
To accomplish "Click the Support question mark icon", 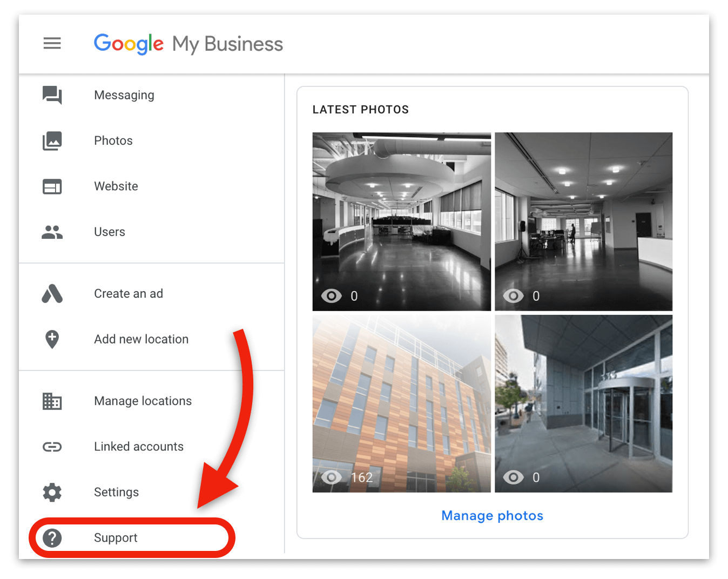I will pos(52,538).
